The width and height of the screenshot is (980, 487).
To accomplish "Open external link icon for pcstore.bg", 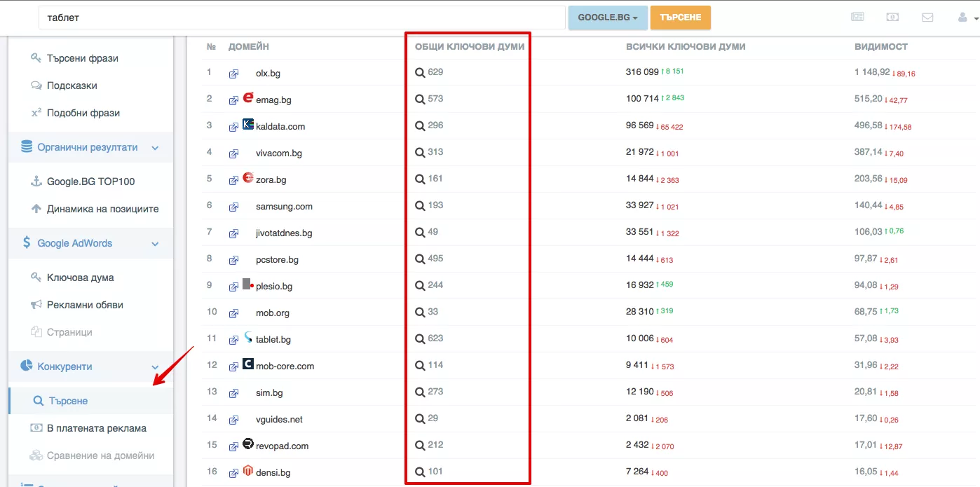I will [x=233, y=260].
